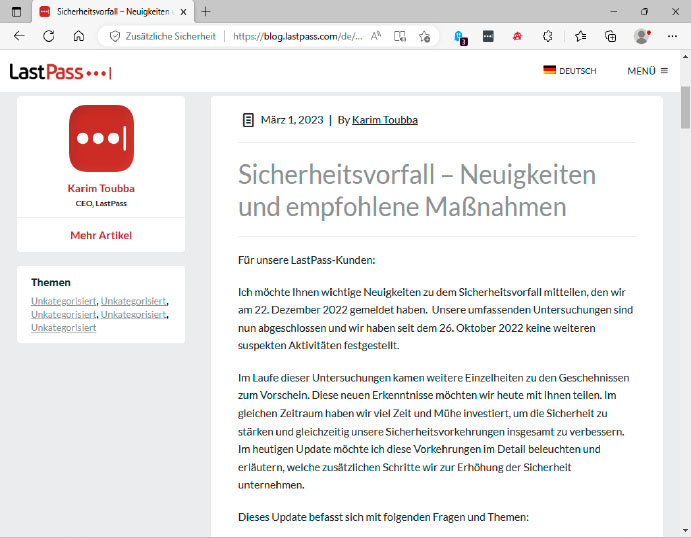Image resolution: width=691 pixels, height=538 pixels.
Task: Click the Zusätzliche Sicherheit shield indicator
Action: pos(163,36)
